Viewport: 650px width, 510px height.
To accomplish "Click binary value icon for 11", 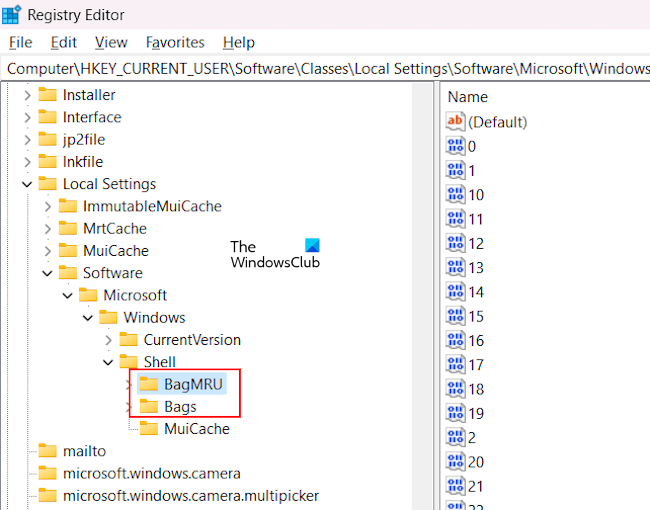I will click(x=455, y=219).
